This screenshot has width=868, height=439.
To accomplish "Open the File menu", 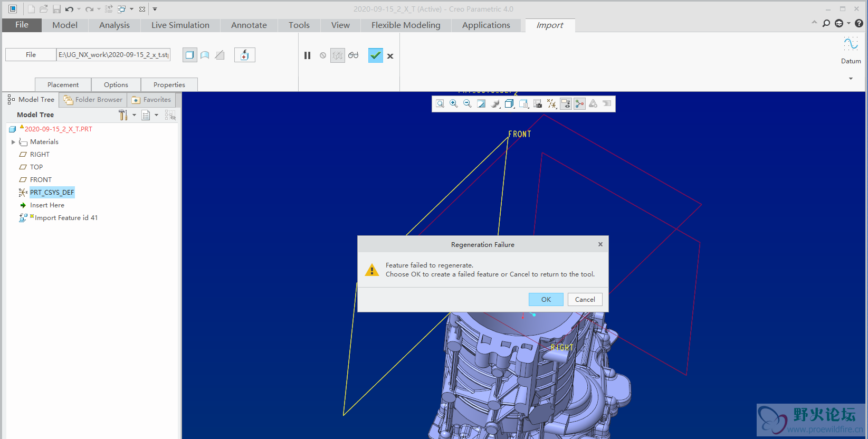I will point(22,25).
